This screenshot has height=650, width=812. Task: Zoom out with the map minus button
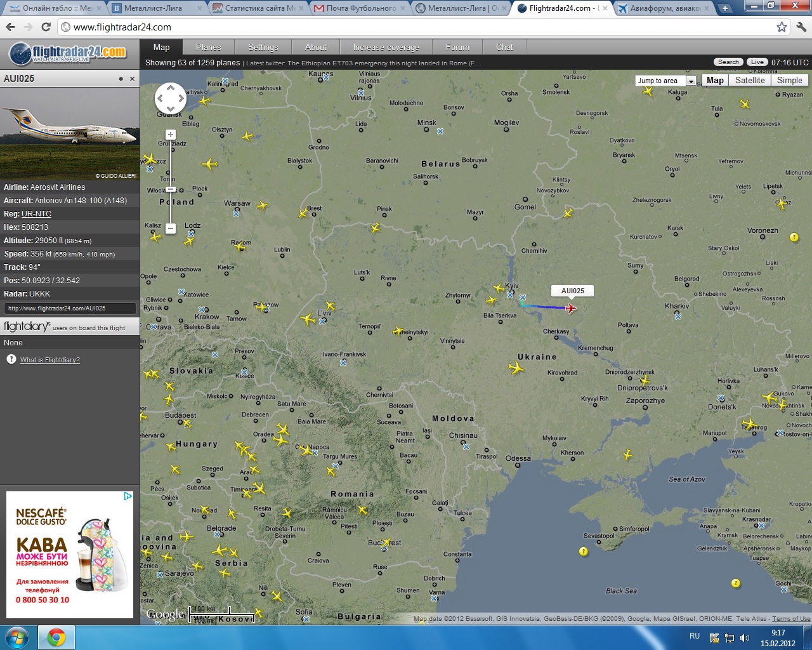coord(171,228)
